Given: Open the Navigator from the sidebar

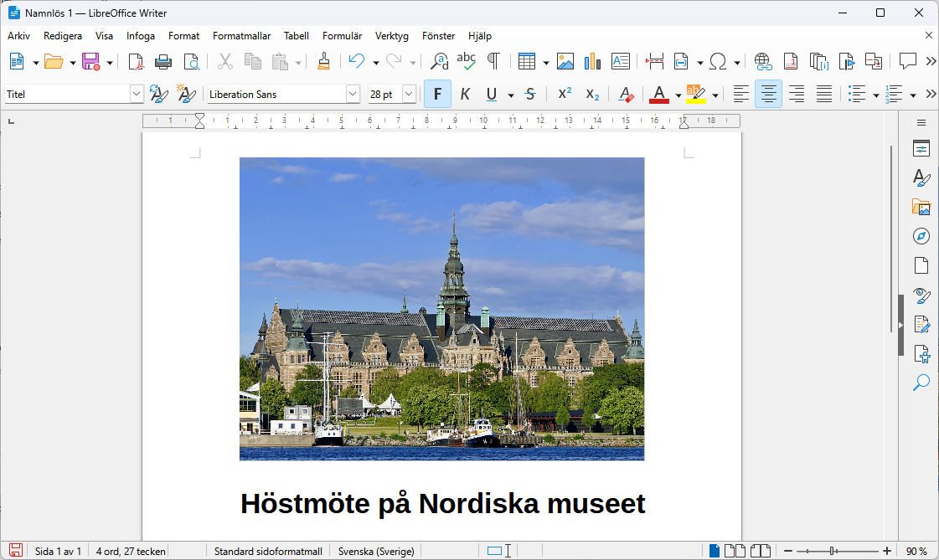Looking at the screenshot, I should [x=921, y=235].
